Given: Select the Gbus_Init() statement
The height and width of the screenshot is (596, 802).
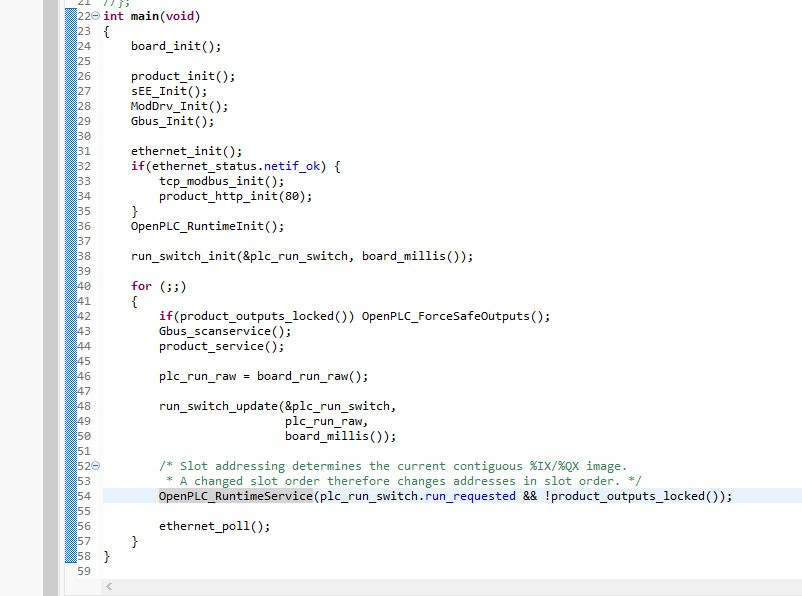Looking at the screenshot, I should pyautogui.click(x=172, y=121).
